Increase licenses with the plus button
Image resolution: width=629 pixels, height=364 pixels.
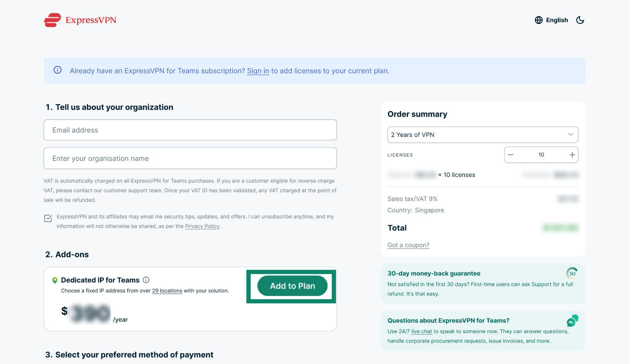tap(572, 155)
